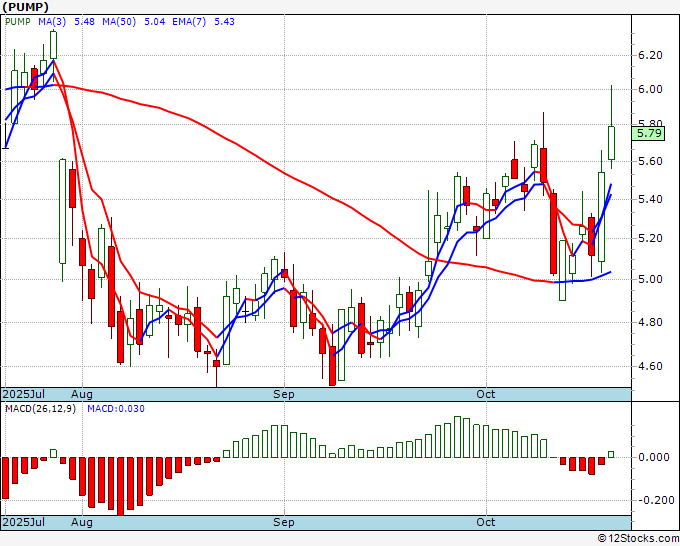
Task: Click Aug on the MACD panel axis
Action: pyautogui.click(x=82, y=522)
